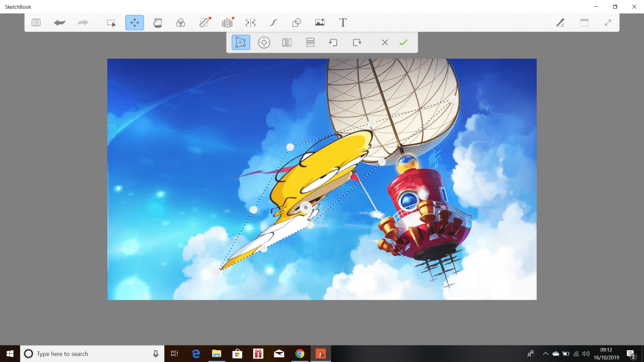
Task: Open the Color Balance adjustment
Action: point(181,22)
